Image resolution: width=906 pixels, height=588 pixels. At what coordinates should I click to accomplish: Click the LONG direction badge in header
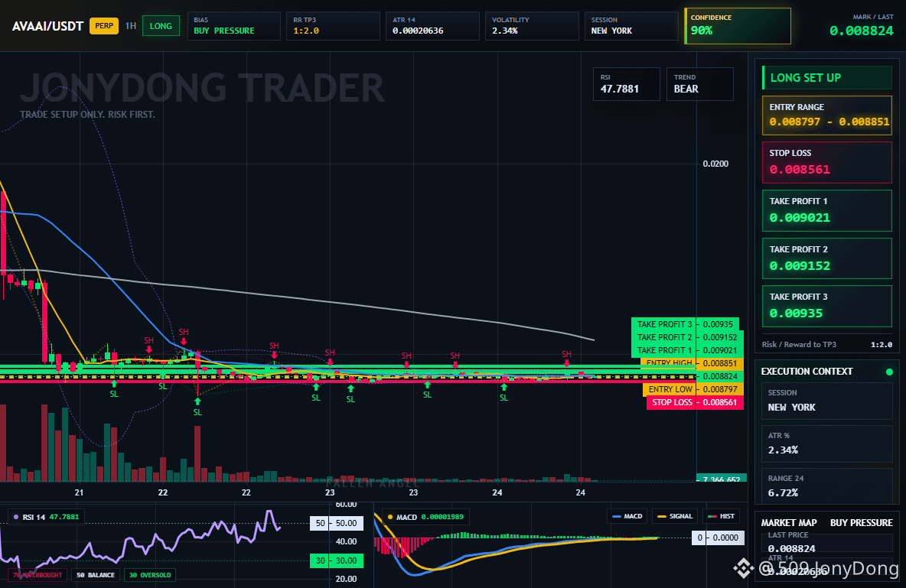pyautogui.click(x=161, y=26)
